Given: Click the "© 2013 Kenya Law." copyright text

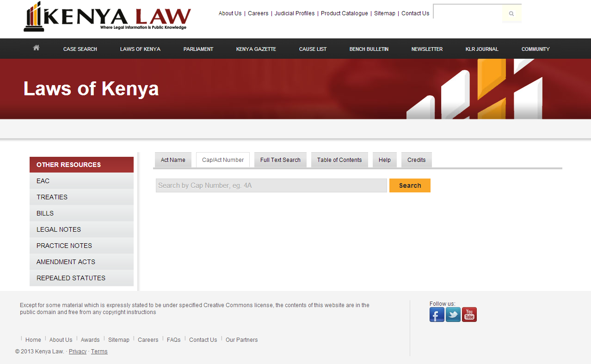Looking at the screenshot, I should tap(40, 352).
